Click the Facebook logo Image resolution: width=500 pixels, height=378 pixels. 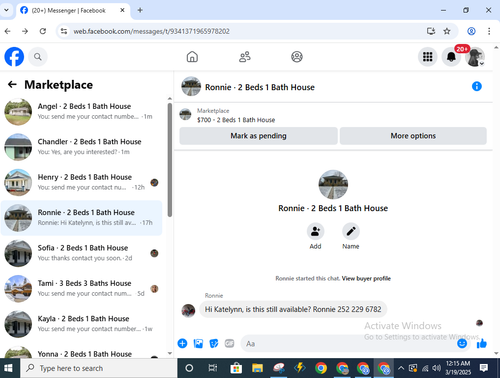coord(14,57)
